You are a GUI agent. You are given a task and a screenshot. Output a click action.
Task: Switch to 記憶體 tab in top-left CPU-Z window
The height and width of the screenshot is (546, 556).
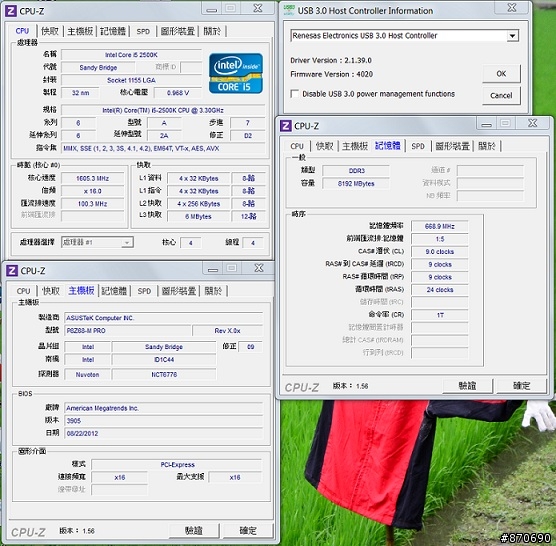click(x=113, y=31)
